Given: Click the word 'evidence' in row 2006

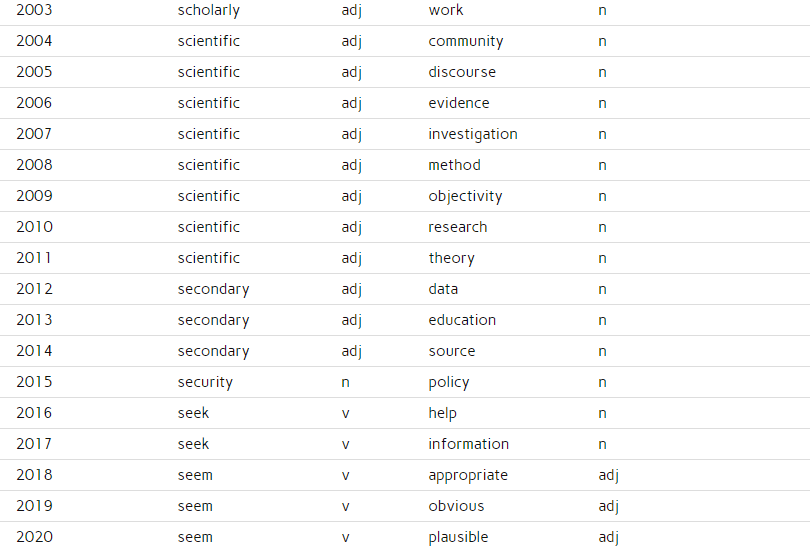Looking at the screenshot, I should click(459, 103).
